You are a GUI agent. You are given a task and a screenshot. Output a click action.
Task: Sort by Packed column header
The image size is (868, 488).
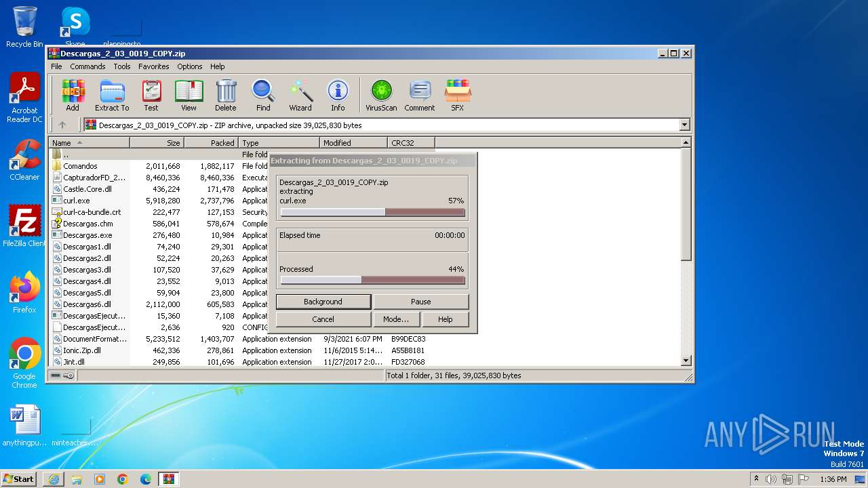[211, 142]
